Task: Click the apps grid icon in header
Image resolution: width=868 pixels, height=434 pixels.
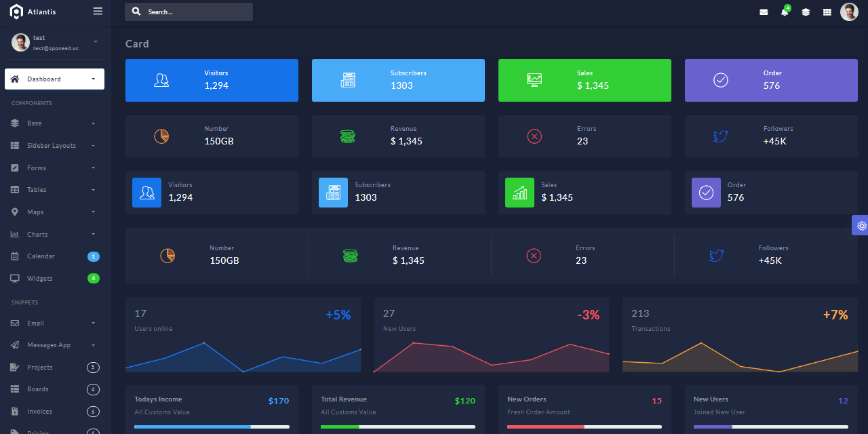Action: 826,12
